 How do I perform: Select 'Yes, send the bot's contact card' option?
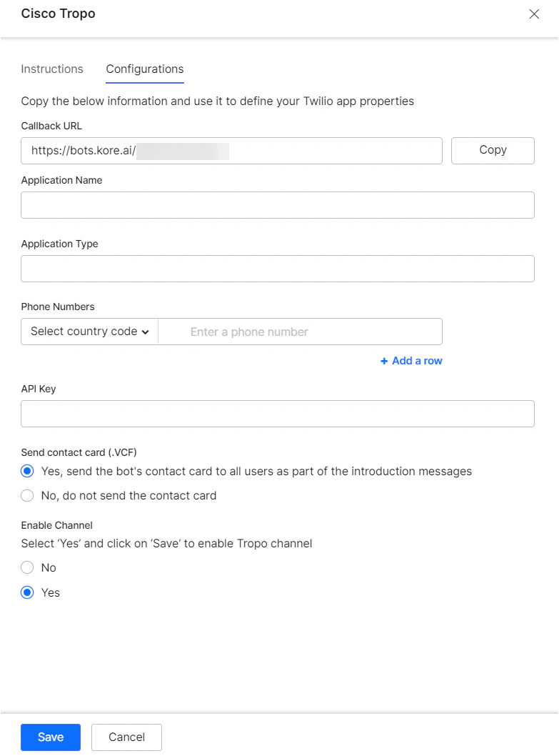coord(27,471)
